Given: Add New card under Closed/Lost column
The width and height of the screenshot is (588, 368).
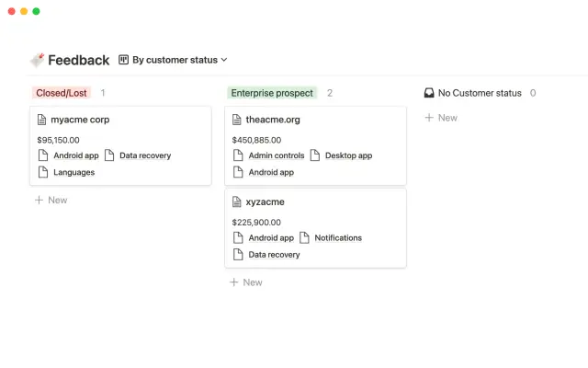Looking at the screenshot, I should pyautogui.click(x=51, y=201).
